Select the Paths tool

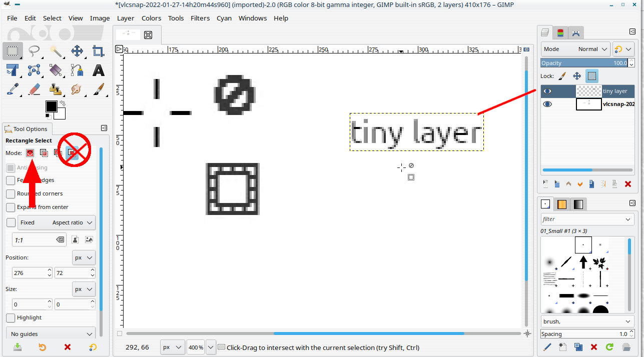point(77,70)
